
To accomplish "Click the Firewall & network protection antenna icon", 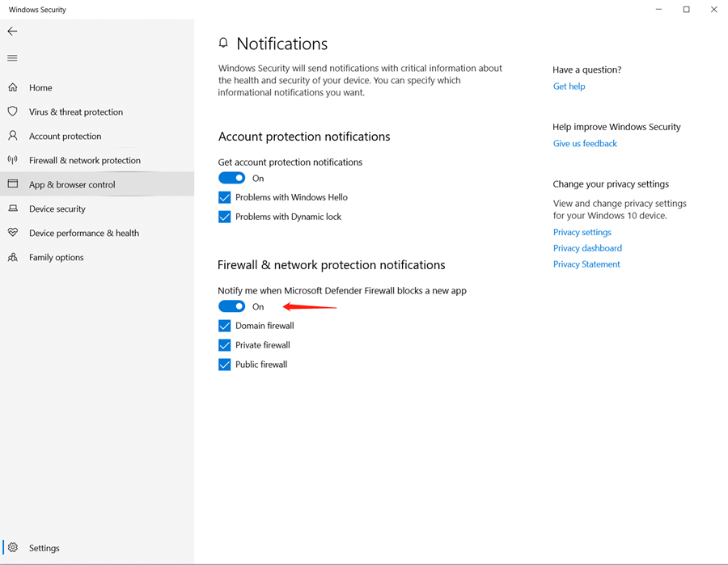I will pyautogui.click(x=13, y=160).
